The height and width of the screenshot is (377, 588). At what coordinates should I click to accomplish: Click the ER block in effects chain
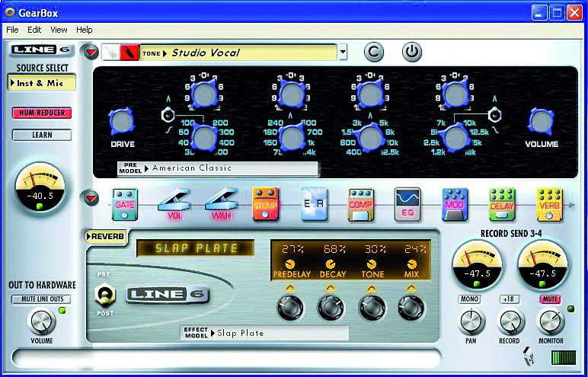click(315, 204)
